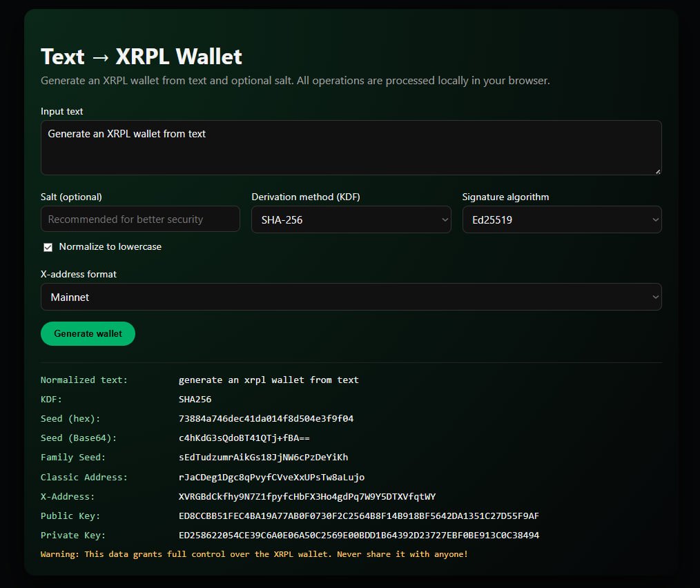Select the Family Seed value

pyautogui.click(x=264, y=457)
